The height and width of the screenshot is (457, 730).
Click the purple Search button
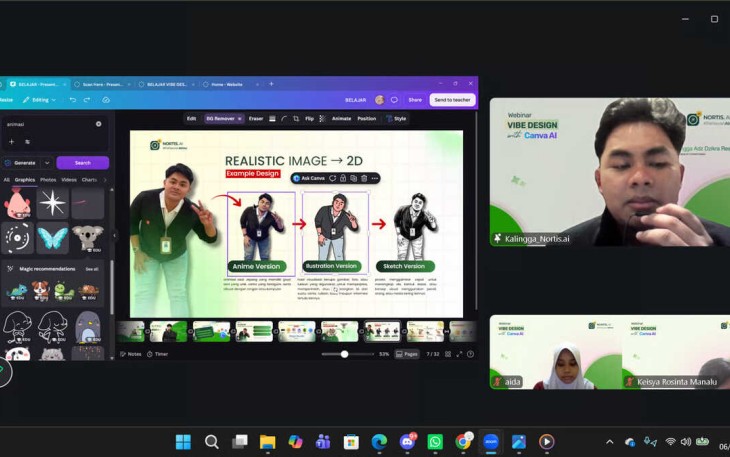[82, 163]
